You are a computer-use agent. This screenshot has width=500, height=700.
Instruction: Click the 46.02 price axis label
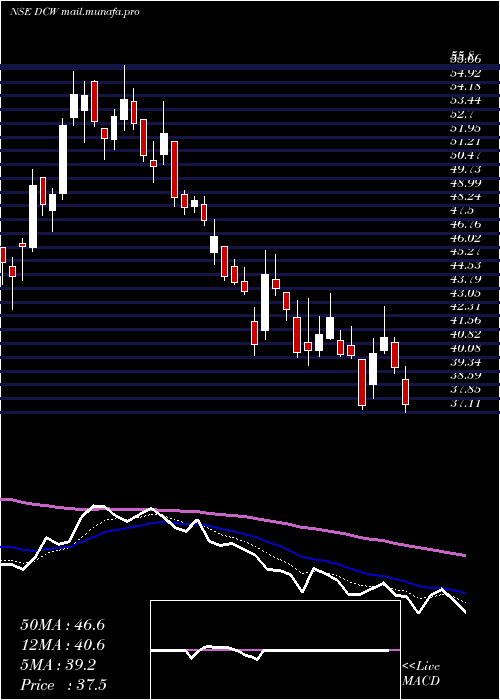coord(466,238)
